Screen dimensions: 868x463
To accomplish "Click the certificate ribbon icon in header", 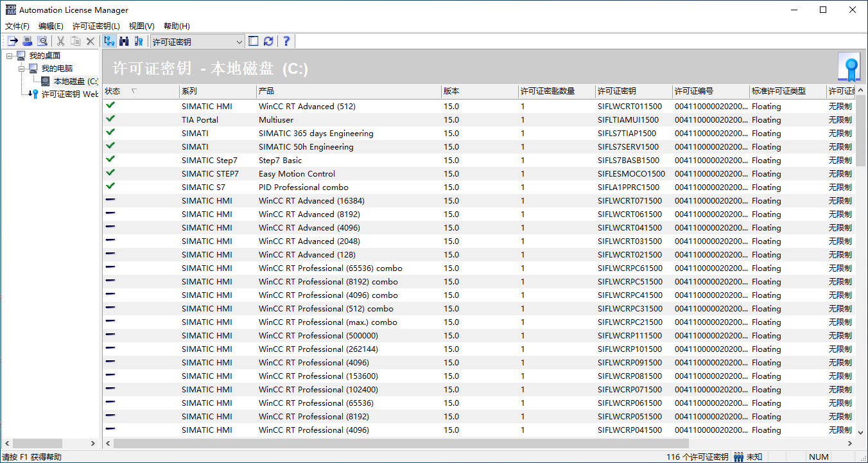I will (849, 67).
